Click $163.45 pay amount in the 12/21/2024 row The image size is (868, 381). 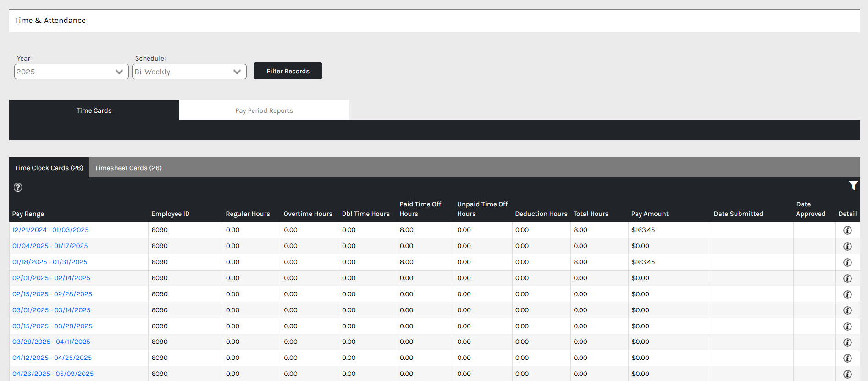coord(643,230)
